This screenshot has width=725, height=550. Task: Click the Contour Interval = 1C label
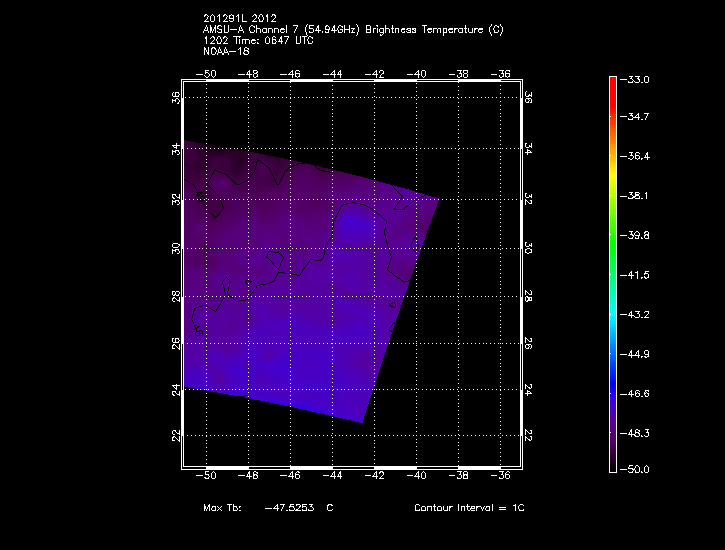(469, 508)
